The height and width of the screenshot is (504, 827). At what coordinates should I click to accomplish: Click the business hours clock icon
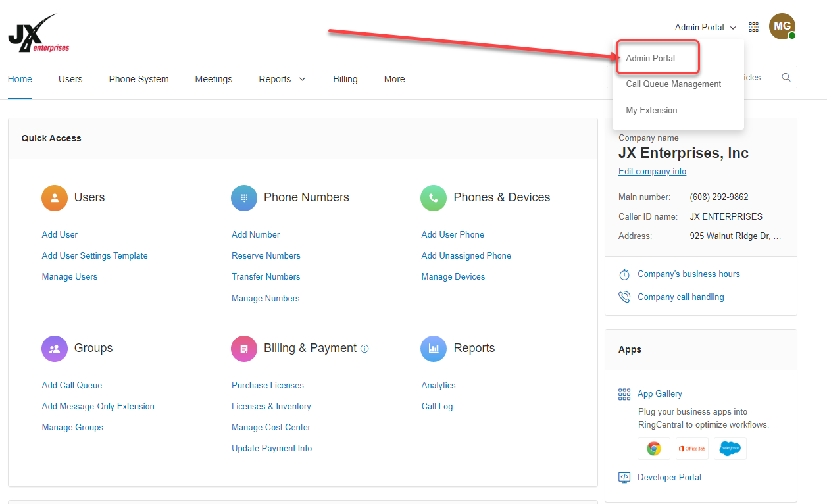(x=624, y=274)
